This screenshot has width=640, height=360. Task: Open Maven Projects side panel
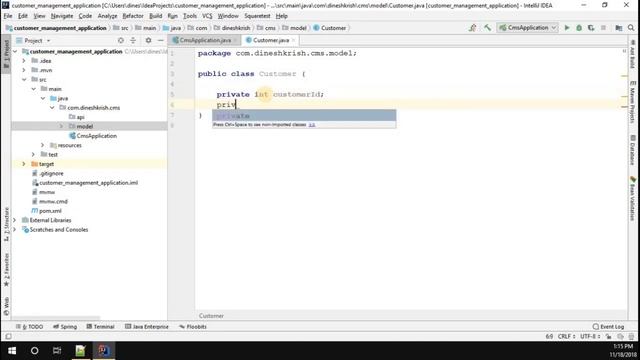pyautogui.click(x=632, y=101)
